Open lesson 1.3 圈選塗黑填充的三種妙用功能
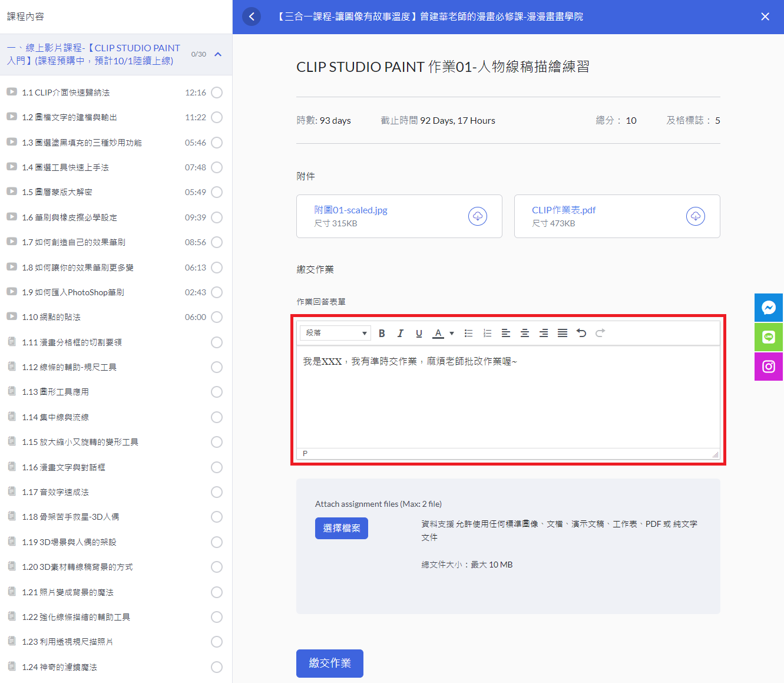Image resolution: width=784 pixels, height=683 pixels. pos(82,143)
